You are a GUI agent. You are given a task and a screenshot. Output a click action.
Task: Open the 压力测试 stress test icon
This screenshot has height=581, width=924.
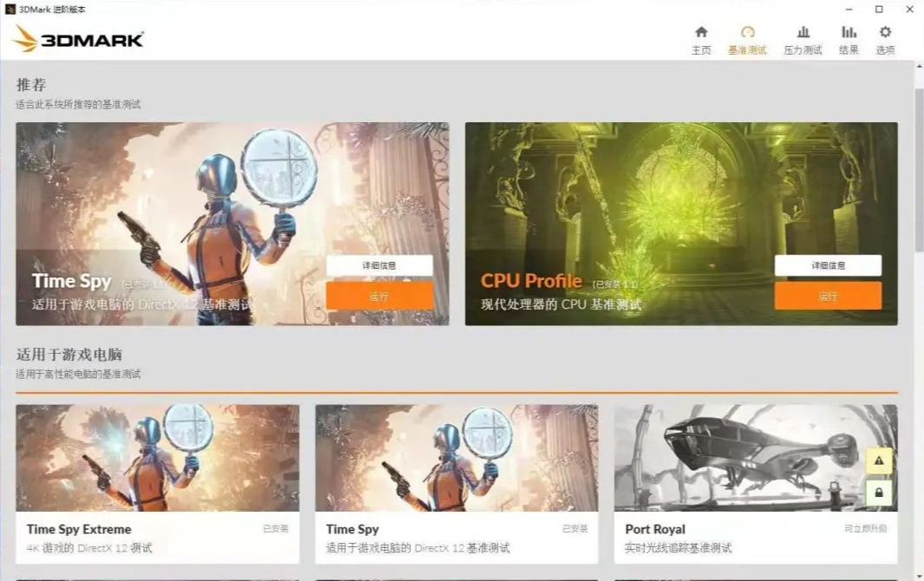tap(803, 32)
